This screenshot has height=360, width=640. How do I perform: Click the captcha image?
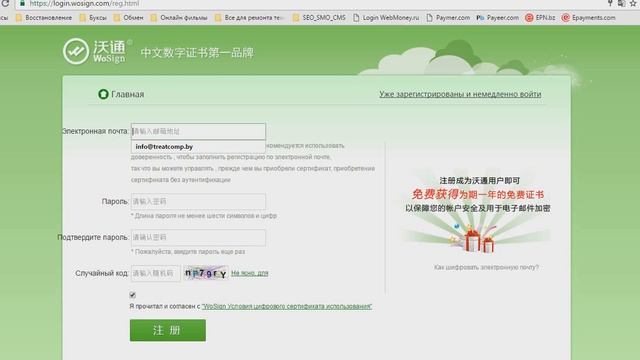coord(206,273)
